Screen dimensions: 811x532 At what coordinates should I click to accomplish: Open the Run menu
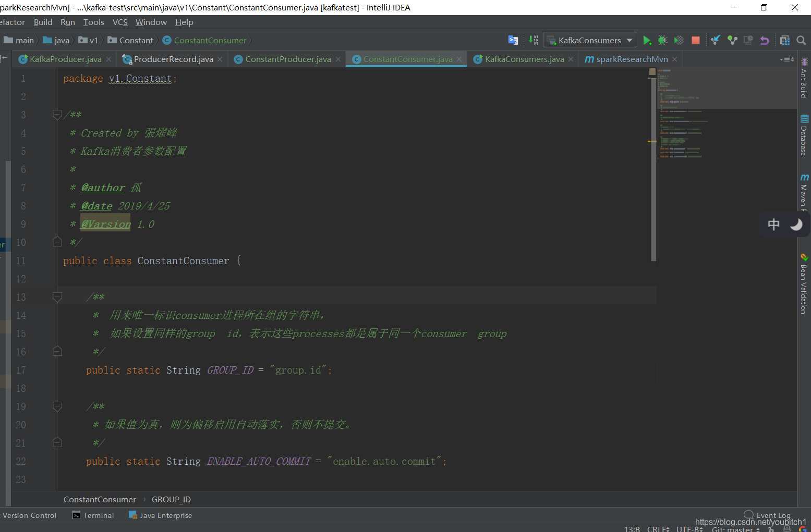pos(68,22)
